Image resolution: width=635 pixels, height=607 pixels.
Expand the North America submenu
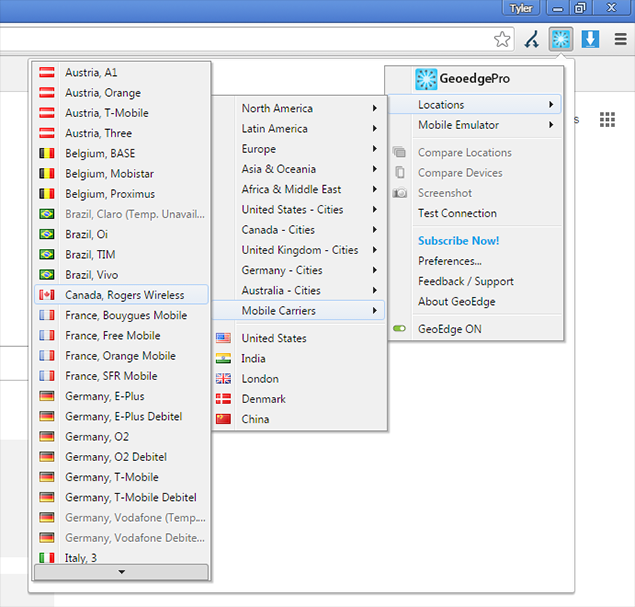pyautogui.click(x=298, y=108)
